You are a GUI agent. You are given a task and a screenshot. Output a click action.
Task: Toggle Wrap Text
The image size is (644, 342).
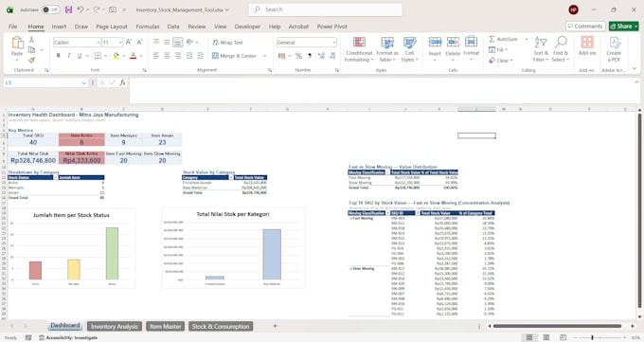click(x=227, y=43)
